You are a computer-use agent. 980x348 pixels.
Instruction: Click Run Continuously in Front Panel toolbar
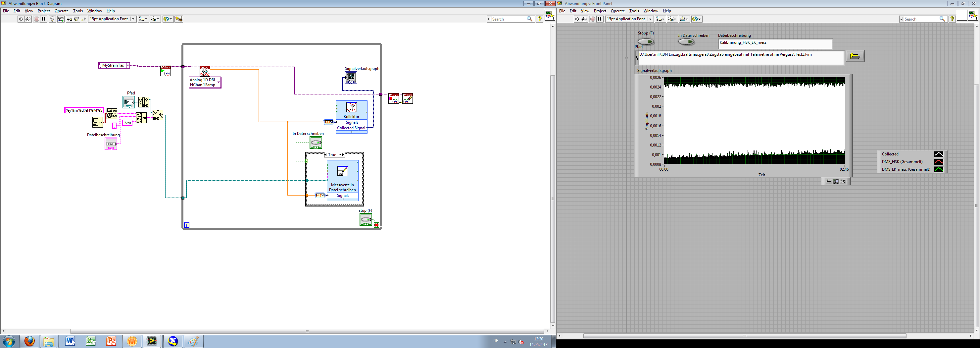(585, 19)
